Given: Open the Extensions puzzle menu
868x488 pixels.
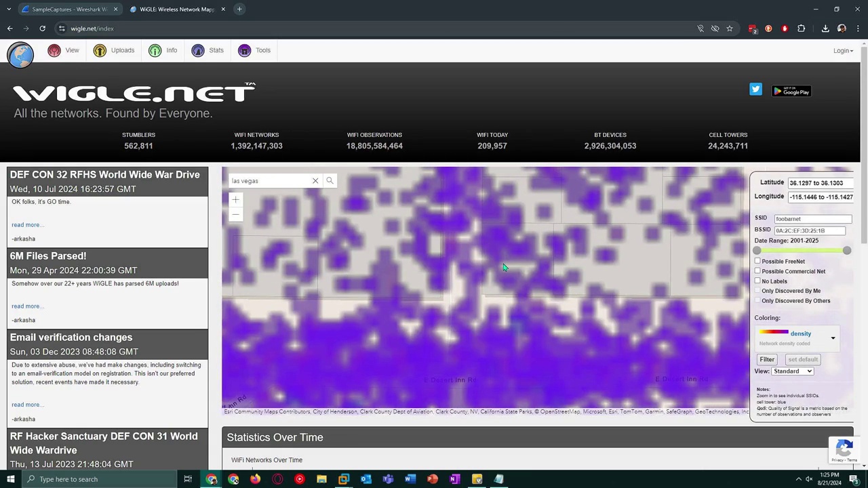Looking at the screenshot, I should tap(802, 28).
